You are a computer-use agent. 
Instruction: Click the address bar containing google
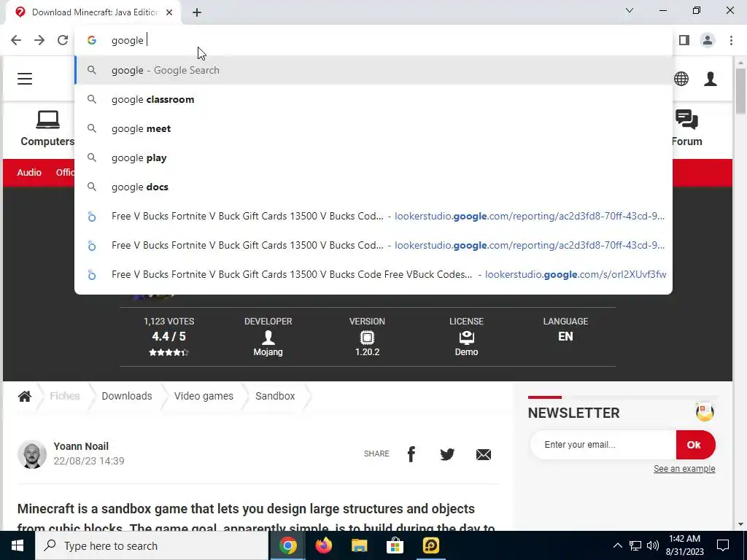coord(373,40)
